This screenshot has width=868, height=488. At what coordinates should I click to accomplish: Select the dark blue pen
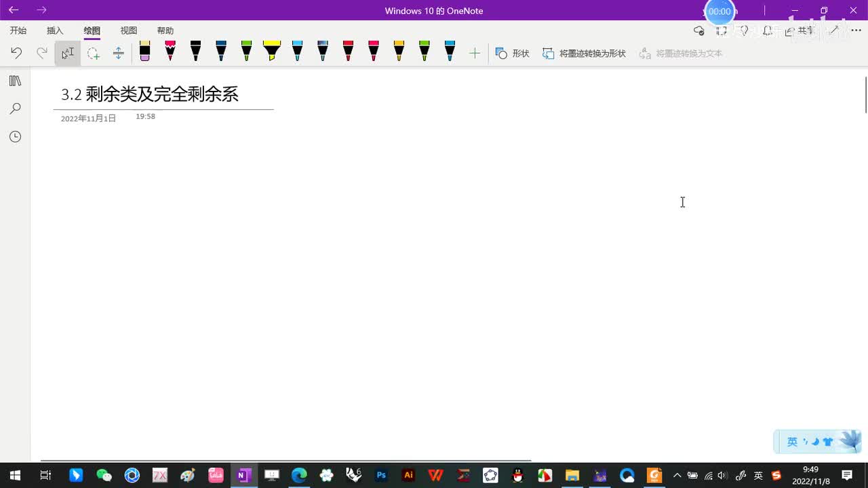221,51
